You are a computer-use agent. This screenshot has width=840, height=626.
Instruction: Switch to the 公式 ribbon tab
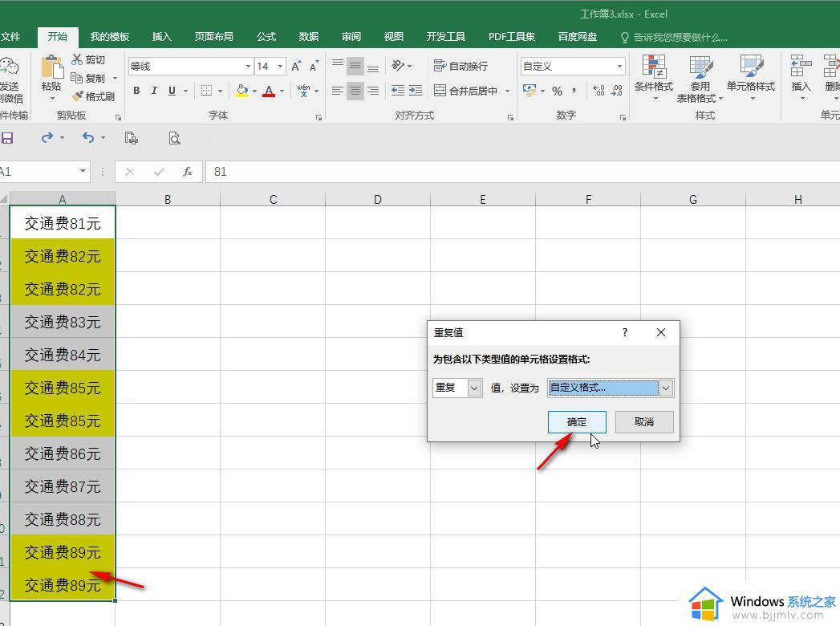click(266, 36)
